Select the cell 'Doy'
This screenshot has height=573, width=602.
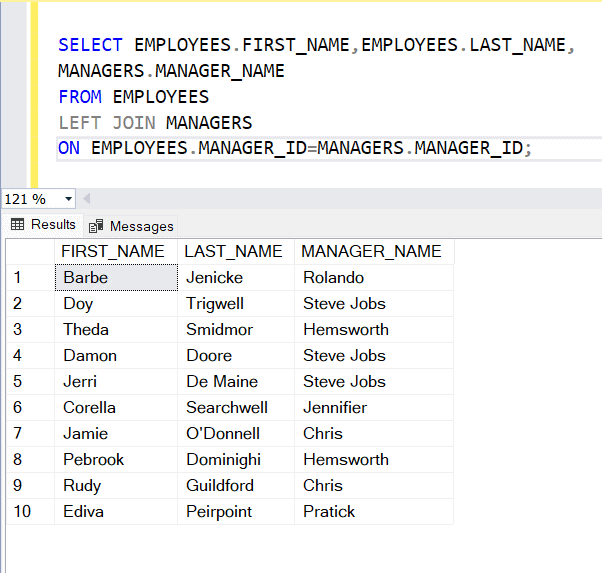[116, 304]
